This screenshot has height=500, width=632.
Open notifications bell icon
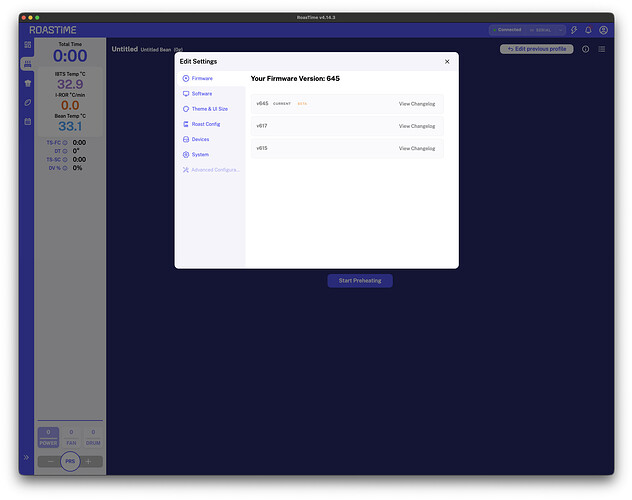click(588, 30)
